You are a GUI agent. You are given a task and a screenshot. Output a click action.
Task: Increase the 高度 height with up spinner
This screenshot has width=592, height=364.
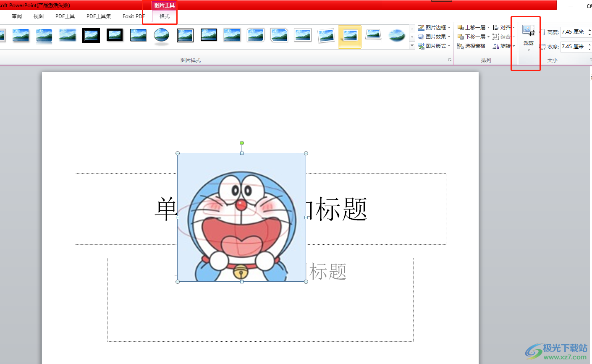click(589, 30)
